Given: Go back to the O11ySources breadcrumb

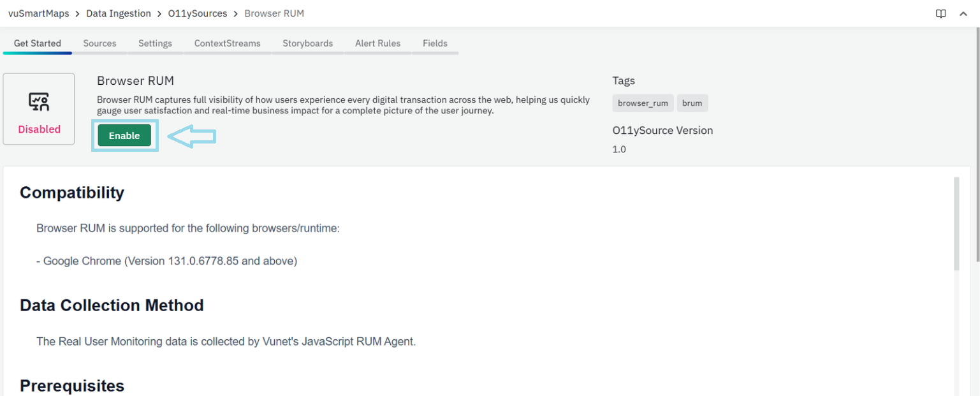Looking at the screenshot, I should point(198,13).
